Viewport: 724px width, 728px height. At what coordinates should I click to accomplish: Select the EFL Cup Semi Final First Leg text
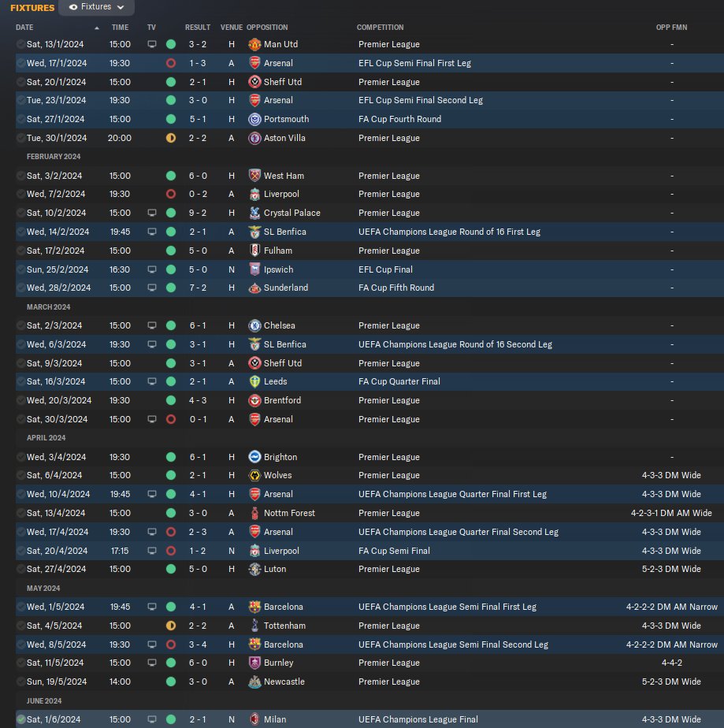[414, 63]
